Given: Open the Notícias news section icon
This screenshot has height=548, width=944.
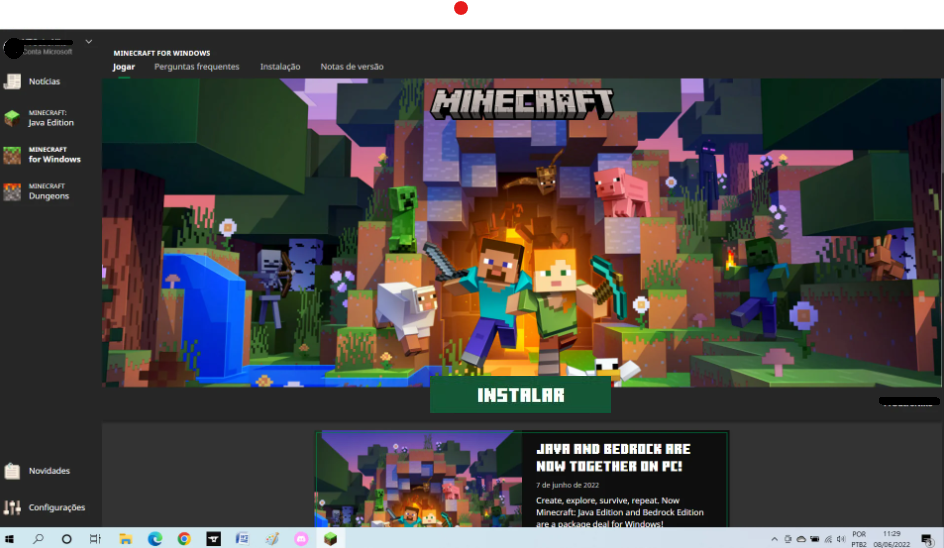Looking at the screenshot, I should 12,81.
